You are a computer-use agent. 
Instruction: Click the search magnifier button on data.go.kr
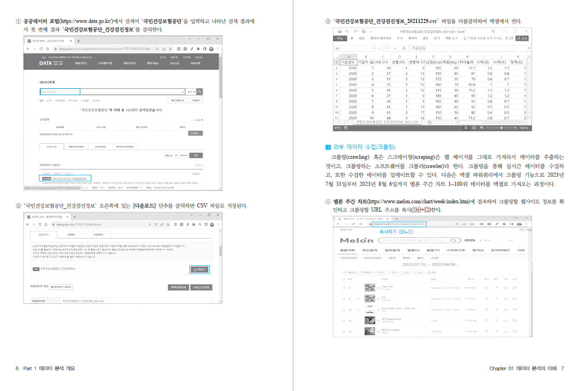pyautogui.click(x=200, y=91)
